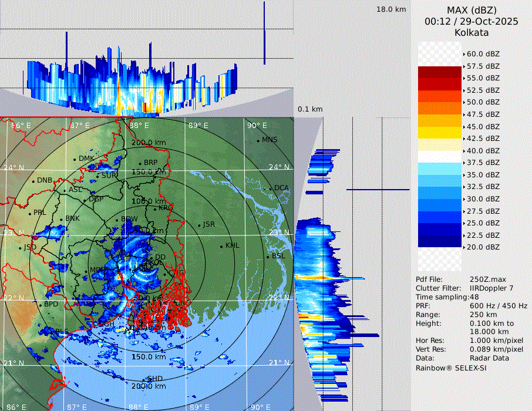The height and width of the screenshot is (411, 532).
Task: Select the BPD station marker
Action: [40, 305]
